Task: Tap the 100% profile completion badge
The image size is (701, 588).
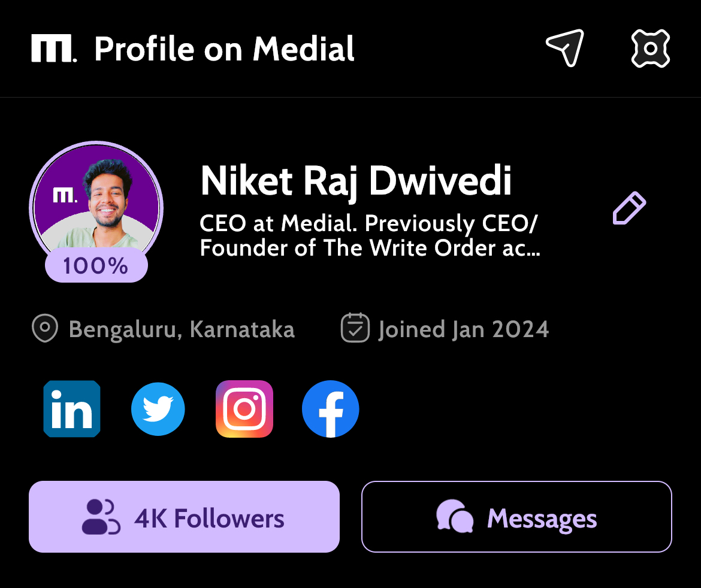Action: [x=96, y=266]
